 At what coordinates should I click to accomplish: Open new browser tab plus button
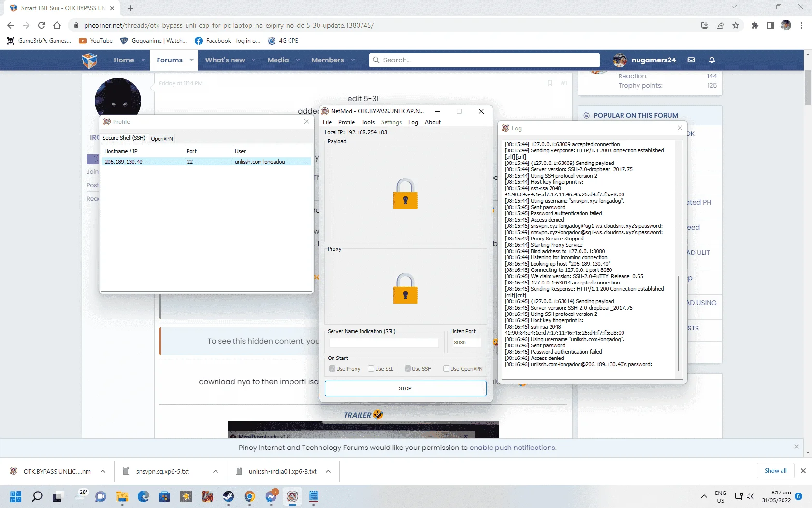click(130, 8)
